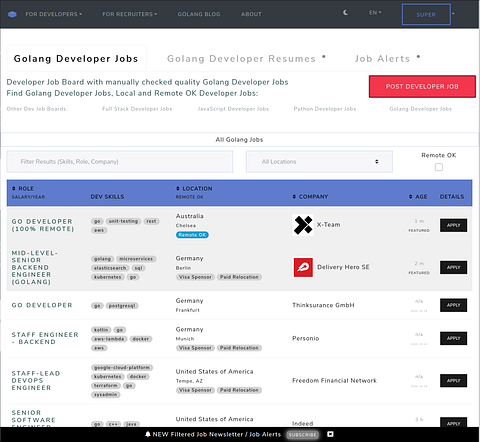Sort listings by Company column
The height and width of the screenshot is (442, 480).
pyautogui.click(x=310, y=197)
